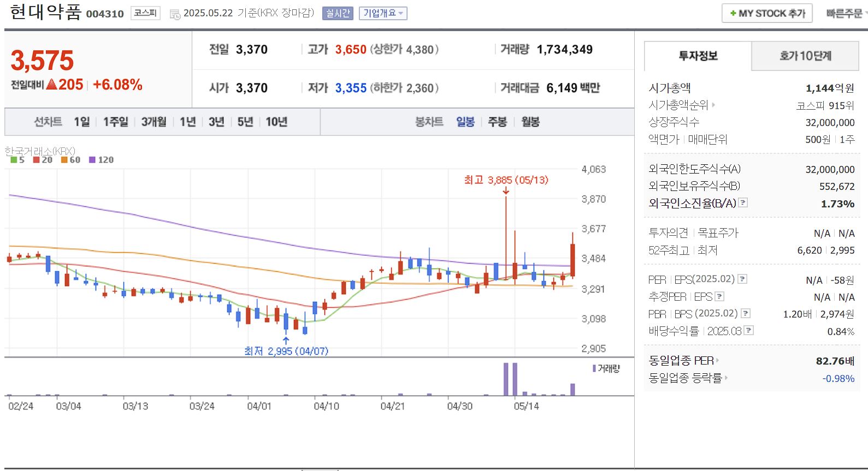Click help icon next to 추정PER EPS
This screenshot has height=471, width=868.
coord(719,296)
